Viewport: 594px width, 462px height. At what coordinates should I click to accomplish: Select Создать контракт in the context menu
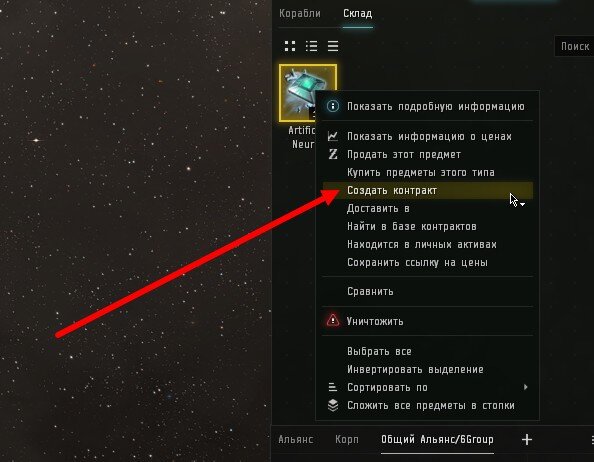click(x=428, y=190)
